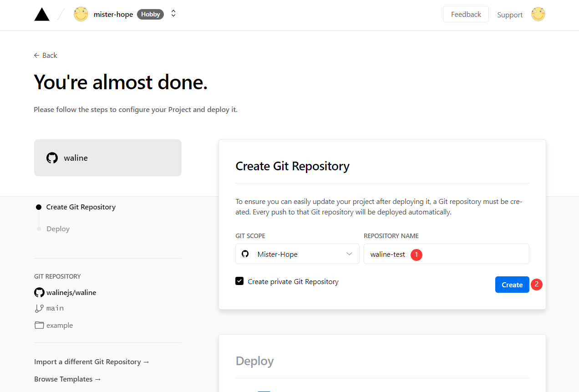Viewport: 579px width, 392px height.
Task: Click the example folder icon
Action: coord(39,325)
